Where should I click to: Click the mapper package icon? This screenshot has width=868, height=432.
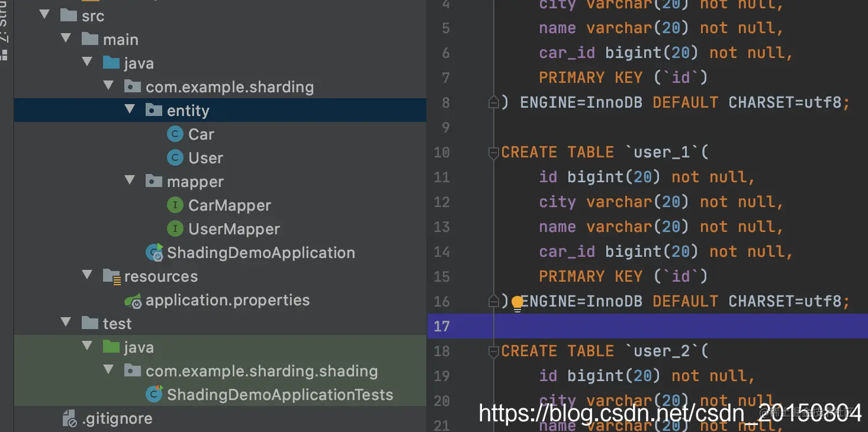coord(154,181)
